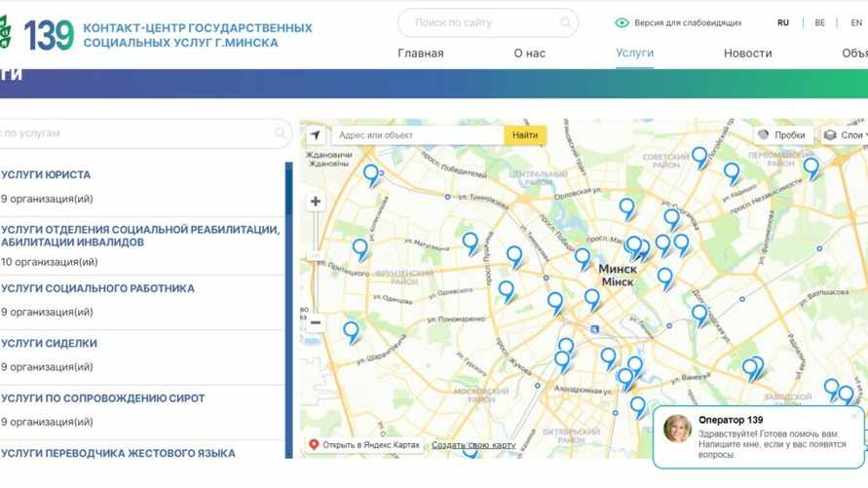Open the Услуги menu item
This screenshot has height=488, width=868.
coord(634,54)
